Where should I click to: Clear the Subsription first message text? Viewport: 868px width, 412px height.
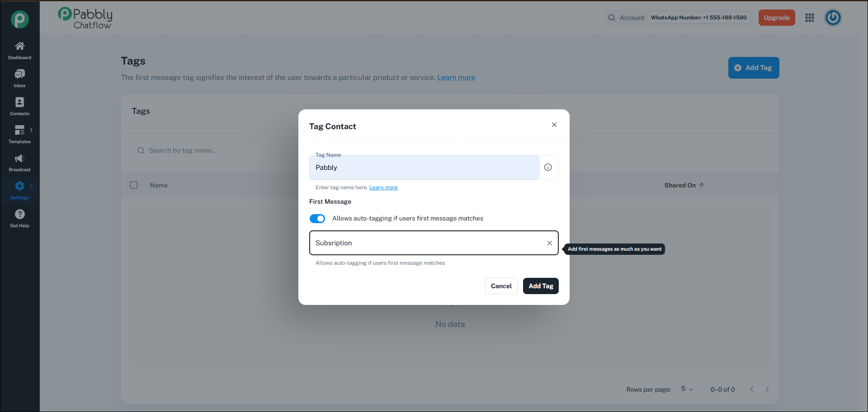[550, 243]
